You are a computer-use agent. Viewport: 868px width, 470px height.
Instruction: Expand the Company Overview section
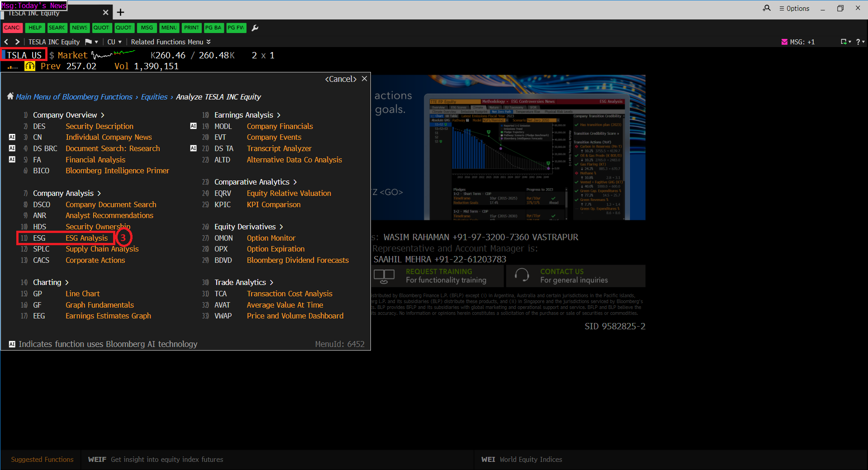[69, 115]
